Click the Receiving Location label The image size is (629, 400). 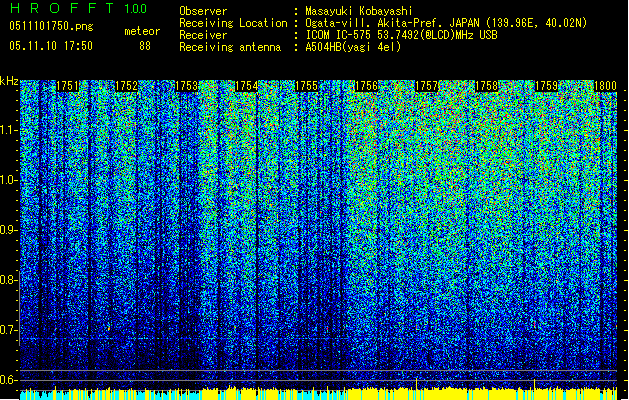point(233,23)
